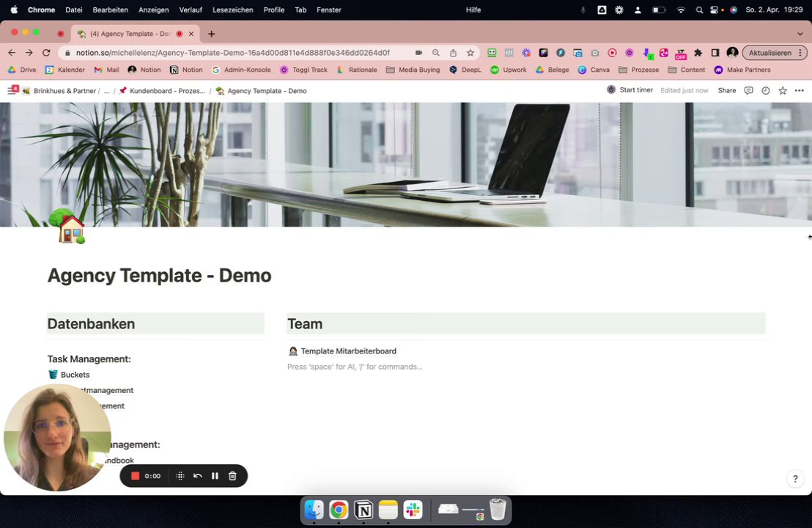Open the Prozesse bookmark folder

[638, 70]
